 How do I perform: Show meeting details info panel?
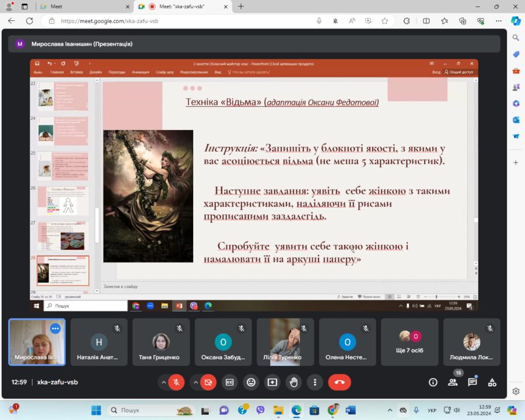click(433, 382)
